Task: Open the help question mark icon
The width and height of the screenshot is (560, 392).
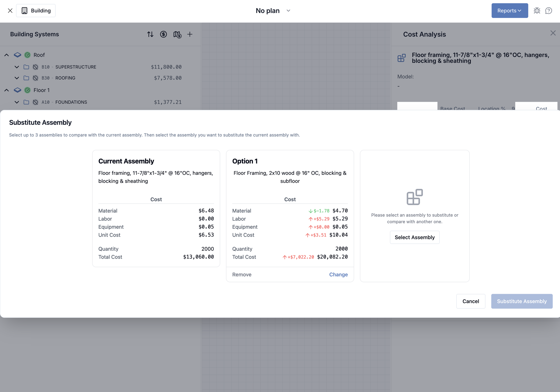Action: pyautogui.click(x=549, y=11)
